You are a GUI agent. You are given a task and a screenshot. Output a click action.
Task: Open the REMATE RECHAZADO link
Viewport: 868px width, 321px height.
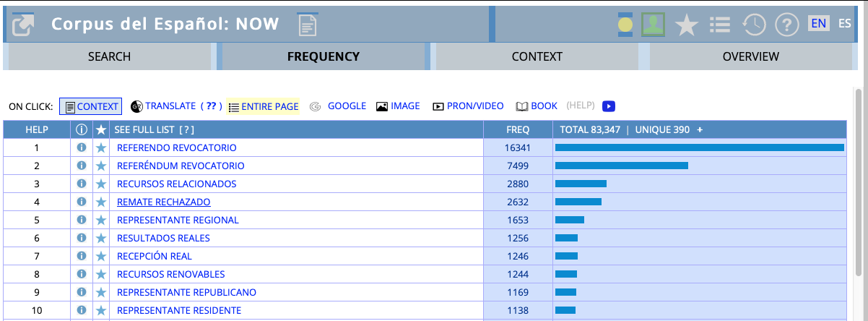pyautogui.click(x=164, y=202)
